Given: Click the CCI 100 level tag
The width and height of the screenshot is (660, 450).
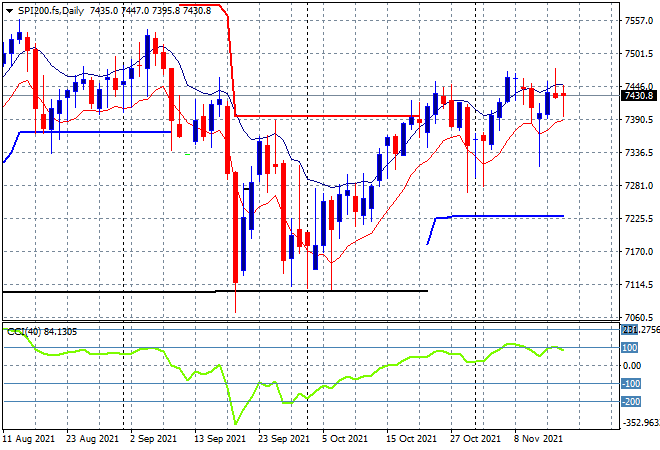Looking at the screenshot, I should click(630, 348).
